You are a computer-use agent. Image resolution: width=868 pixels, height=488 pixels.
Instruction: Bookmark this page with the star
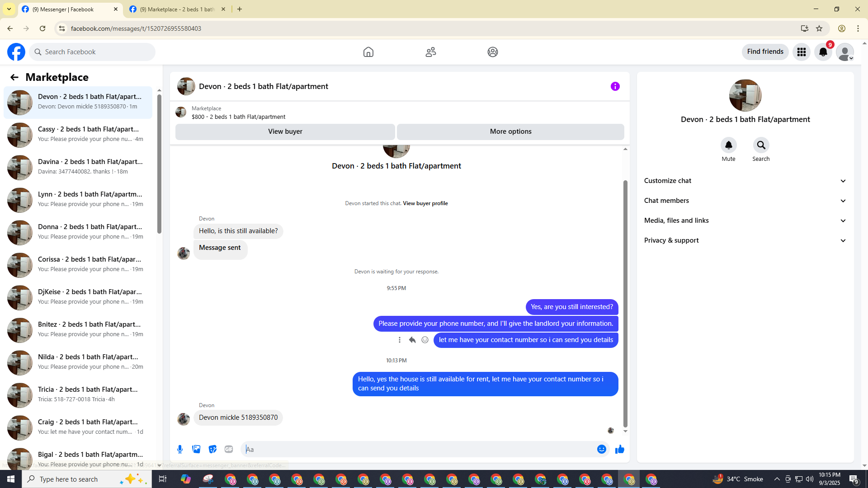coord(819,28)
